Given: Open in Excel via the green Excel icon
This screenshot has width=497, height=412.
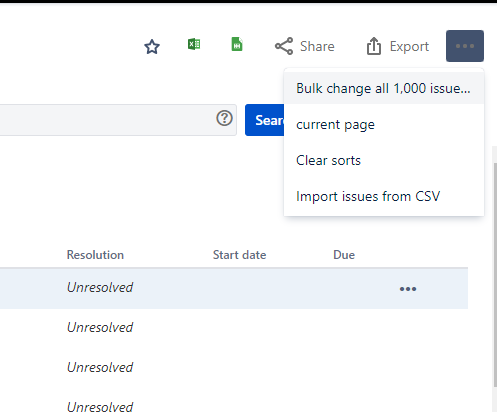Looking at the screenshot, I should (x=194, y=44).
